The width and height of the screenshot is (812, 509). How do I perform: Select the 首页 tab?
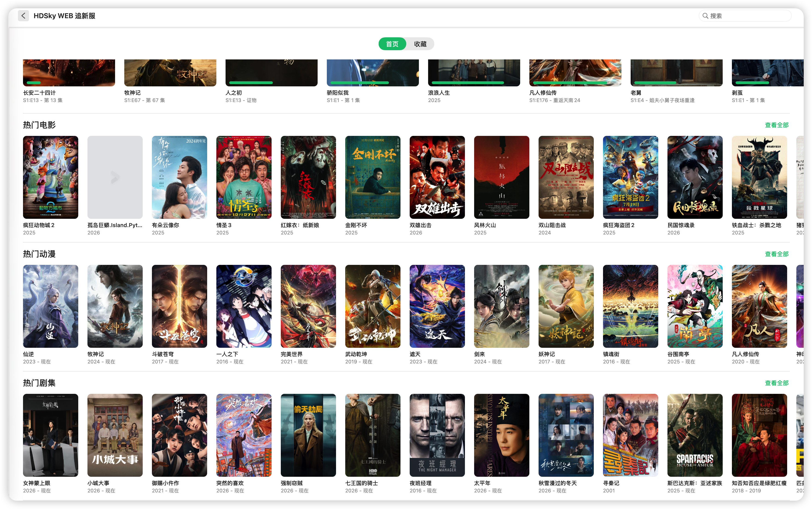(x=392, y=44)
